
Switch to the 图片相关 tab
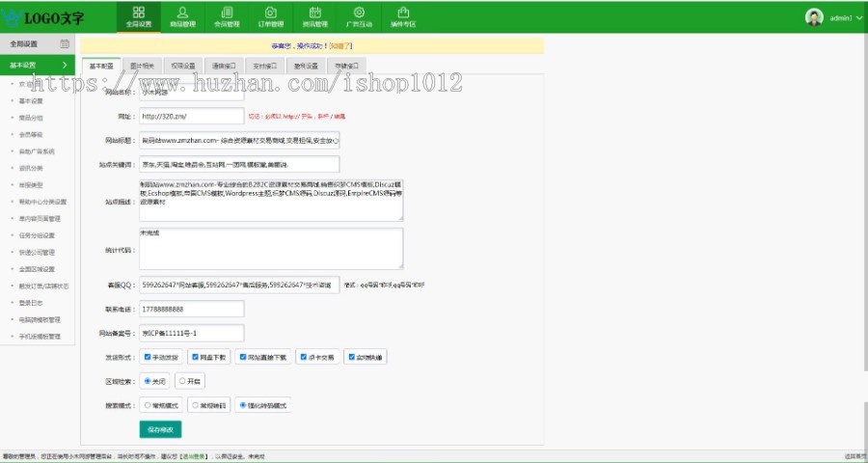(x=143, y=66)
